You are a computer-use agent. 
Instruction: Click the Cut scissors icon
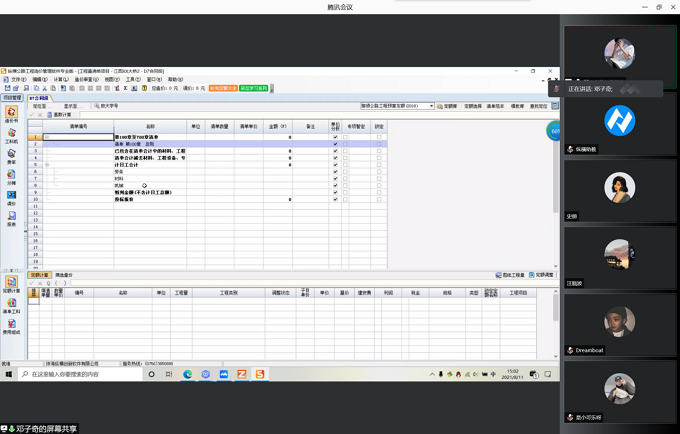point(44,88)
